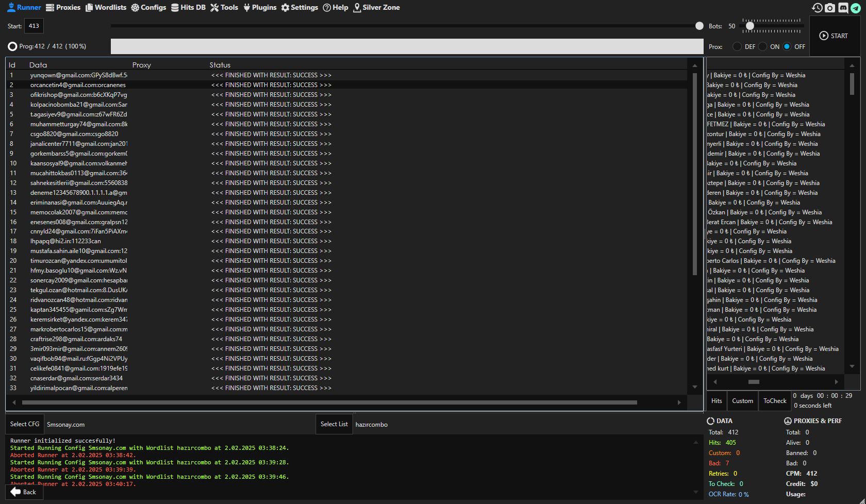The image size is (866, 504).
Task: Open the Configs menu
Action: pyautogui.click(x=148, y=7)
